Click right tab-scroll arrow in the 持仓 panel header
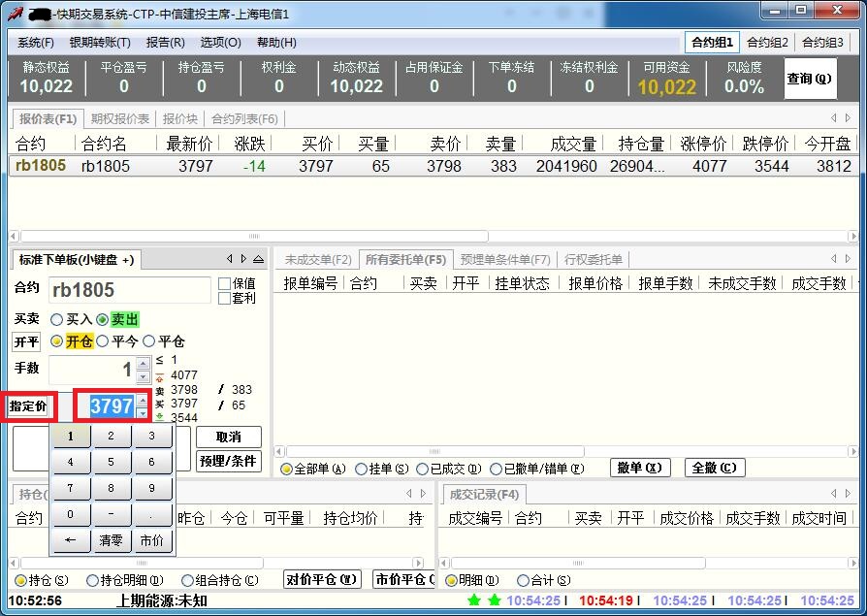Image resolution: width=867 pixels, height=616 pixels. [x=423, y=493]
